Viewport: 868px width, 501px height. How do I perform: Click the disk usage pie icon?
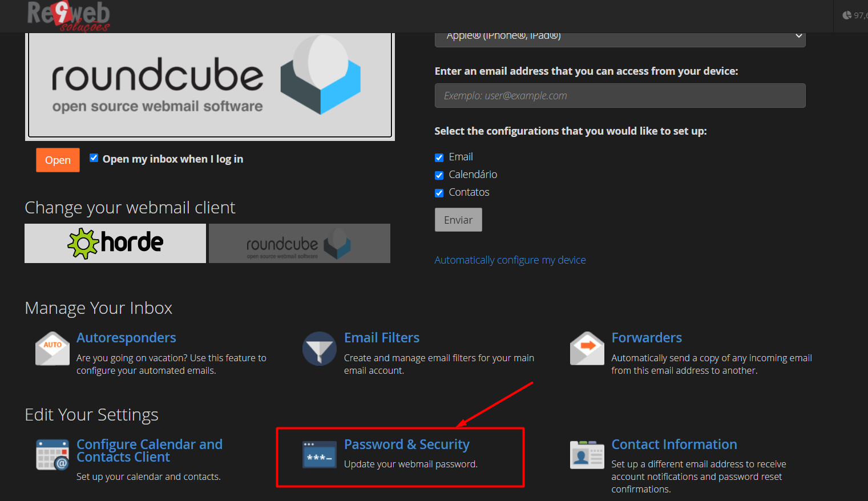pyautogui.click(x=847, y=15)
